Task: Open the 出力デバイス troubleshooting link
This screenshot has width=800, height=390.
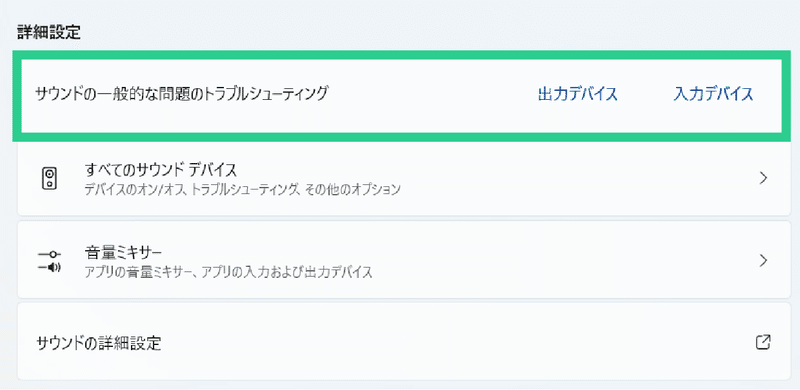Action: (578, 94)
